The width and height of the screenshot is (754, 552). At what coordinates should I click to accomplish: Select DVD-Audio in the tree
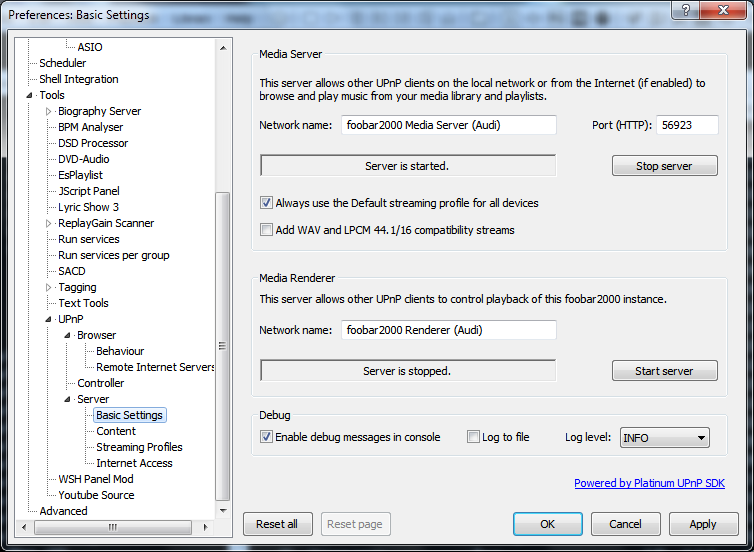pos(84,159)
